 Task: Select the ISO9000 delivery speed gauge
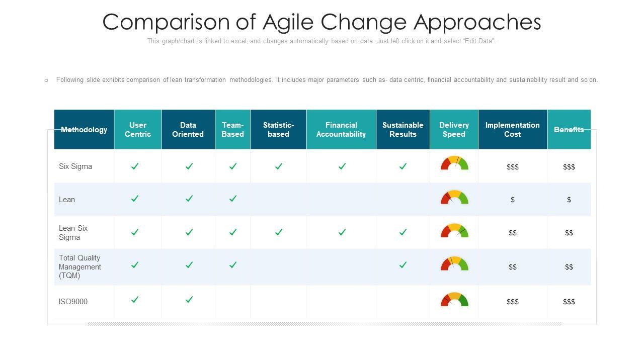point(454,300)
